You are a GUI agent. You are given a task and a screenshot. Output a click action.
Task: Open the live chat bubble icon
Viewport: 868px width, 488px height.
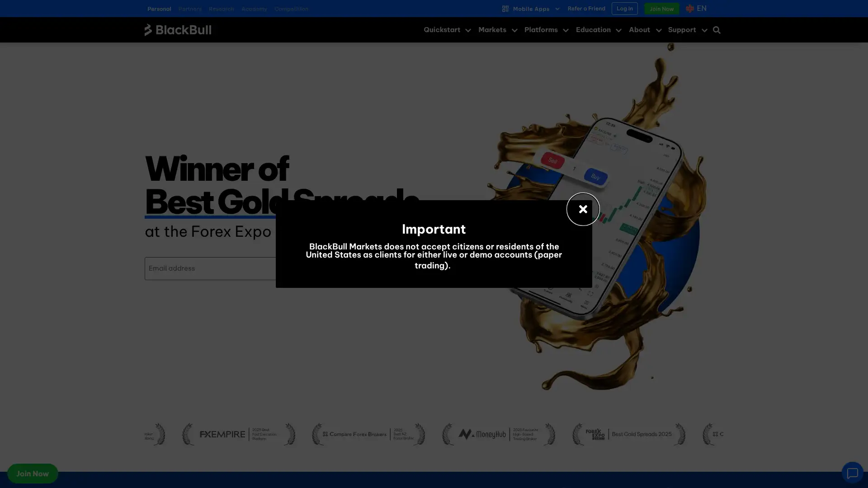(852, 473)
